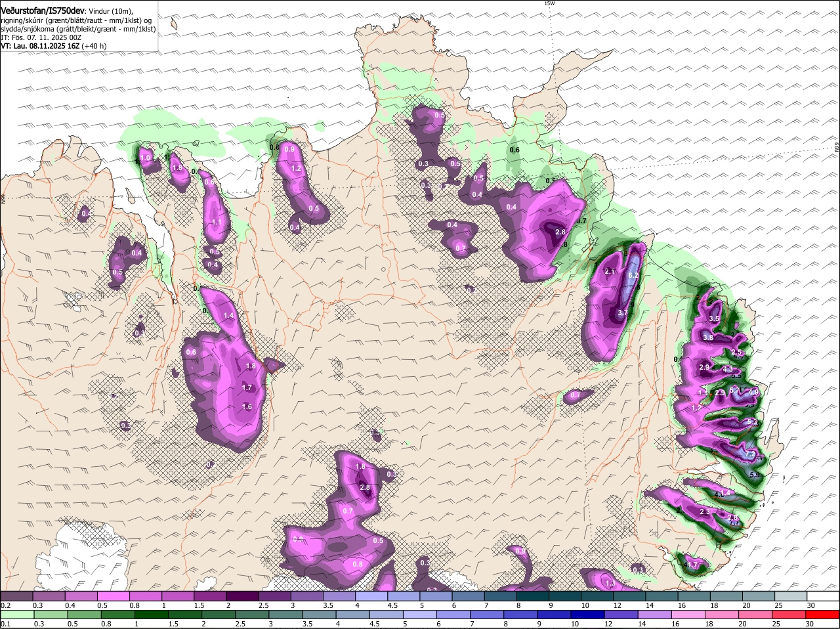Click the '25' label in the upper legend row
The image size is (840, 629).
point(778,605)
